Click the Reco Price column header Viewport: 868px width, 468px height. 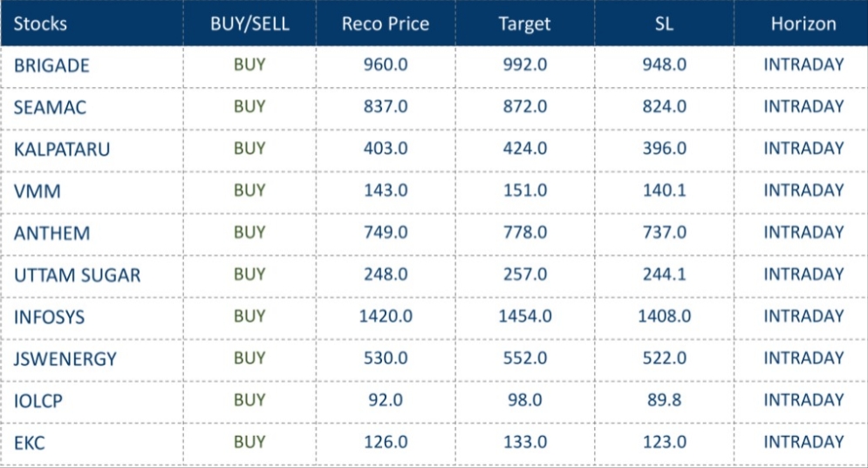[x=386, y=24]
